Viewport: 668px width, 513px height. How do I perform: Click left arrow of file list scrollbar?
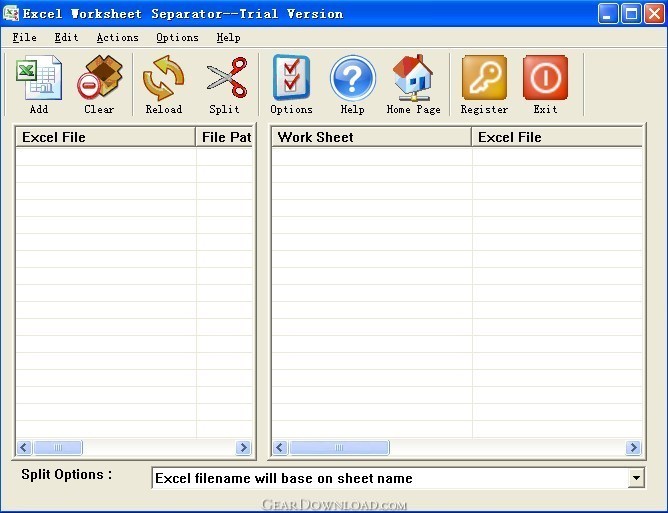pos(24,447)
